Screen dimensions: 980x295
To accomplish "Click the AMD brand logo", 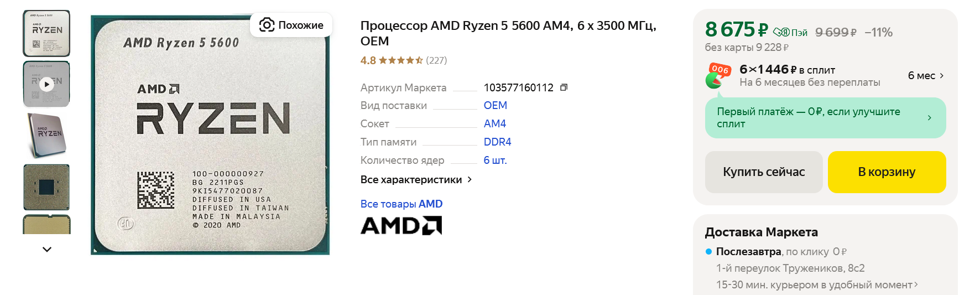I will pos(401,225).
